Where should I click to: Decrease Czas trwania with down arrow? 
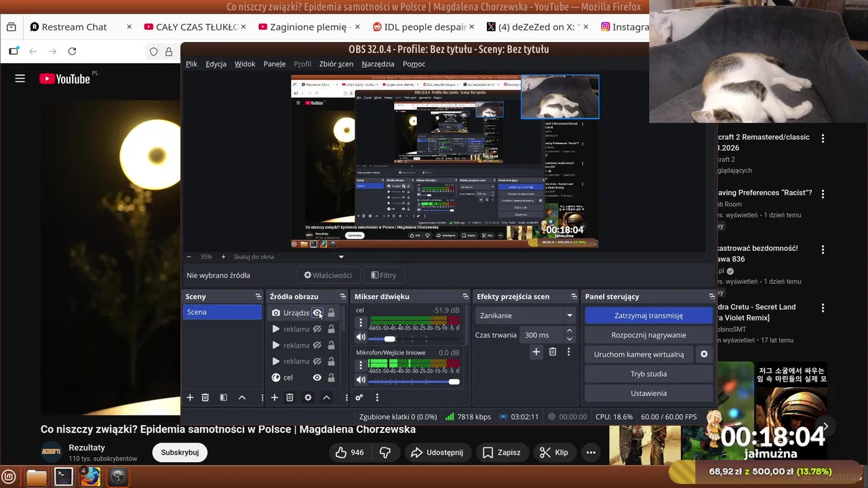pyautogui.click(x=569, y=339)
